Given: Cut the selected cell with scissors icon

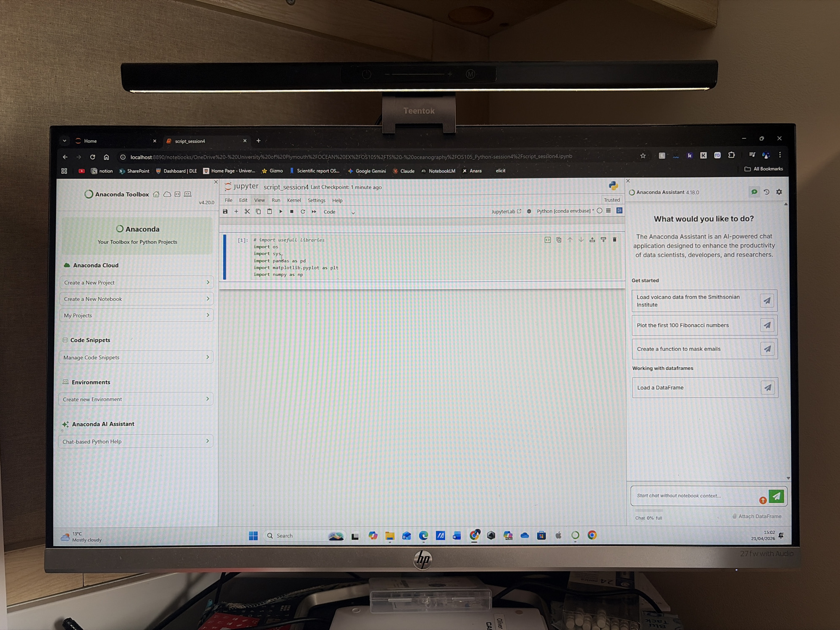Looking at the screenshot, I should pos(247,212).
